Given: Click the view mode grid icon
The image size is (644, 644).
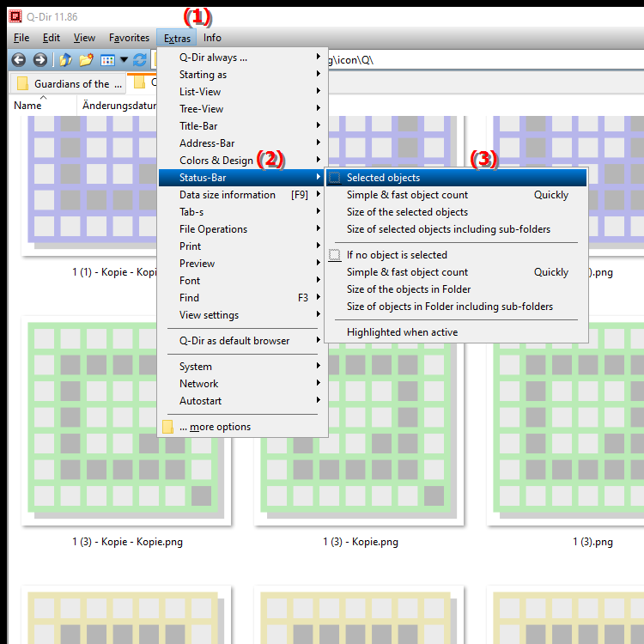Looking at the screenshot, I should (x=107, y=60).
